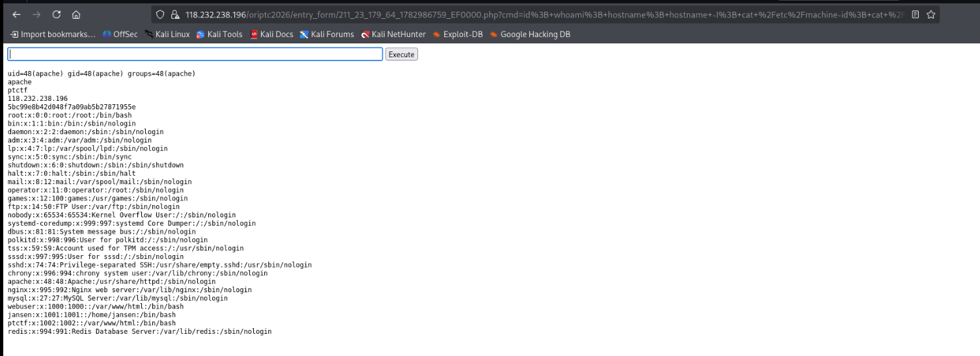The height and width of the screenshot is (356, 980).
Task: Select the systemd-coredump passwd line
Action: 132,223
